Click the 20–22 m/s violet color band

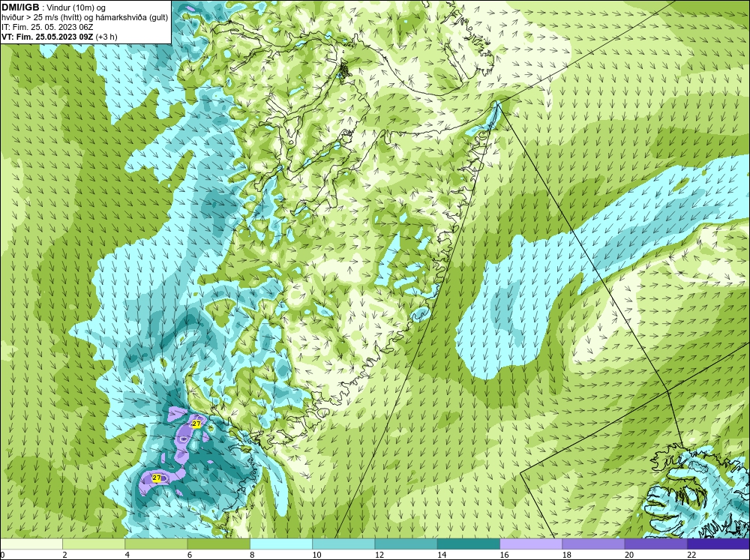[655, 544]
